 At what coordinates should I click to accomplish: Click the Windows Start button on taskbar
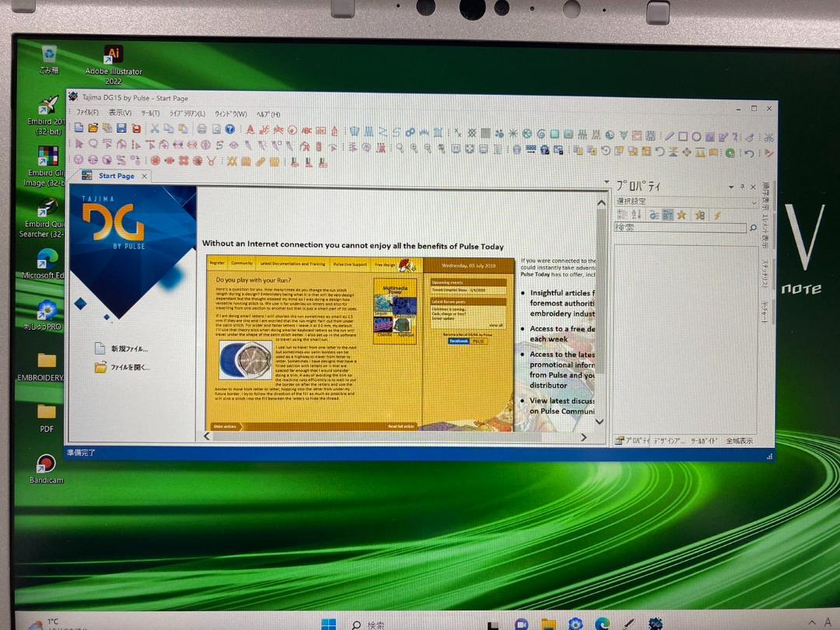[328, 624]
